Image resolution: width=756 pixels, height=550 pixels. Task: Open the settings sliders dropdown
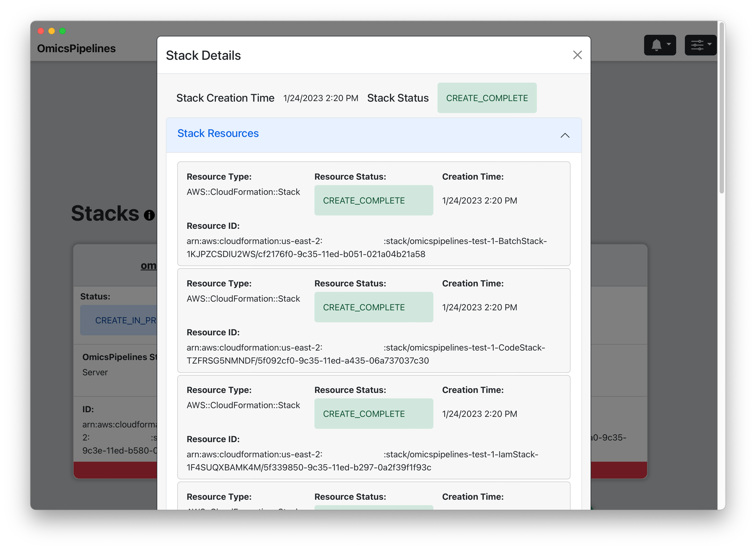click(x=700, y=45)
